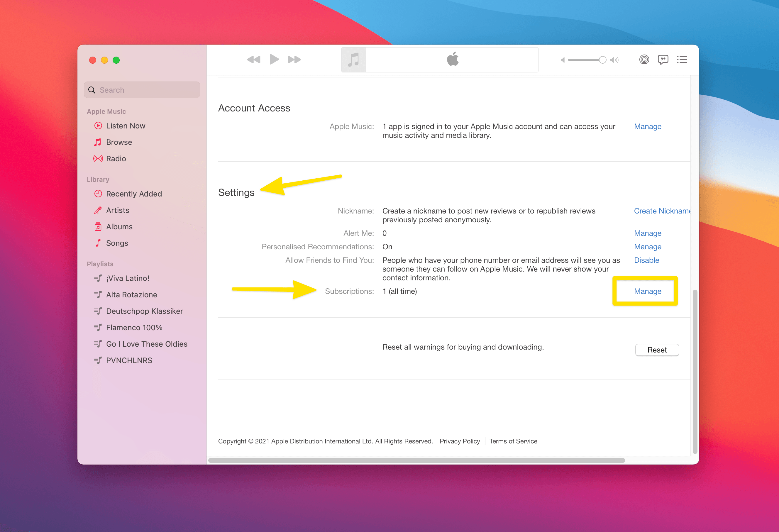Screen dimensions: 779x532
Task: Click the high volume speaker icon
Action: pos(614,60)
